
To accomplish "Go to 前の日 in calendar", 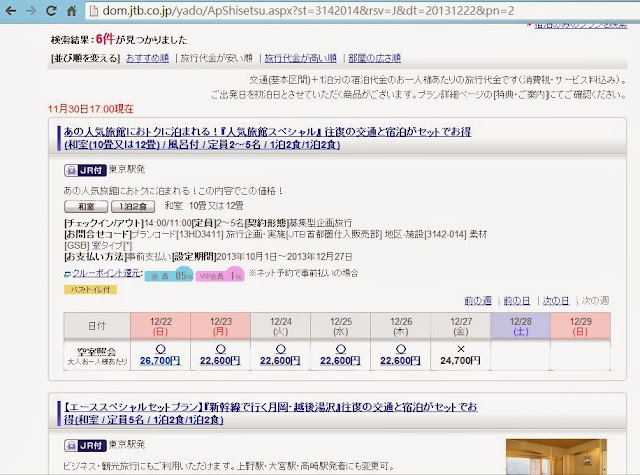I will 516,301.
